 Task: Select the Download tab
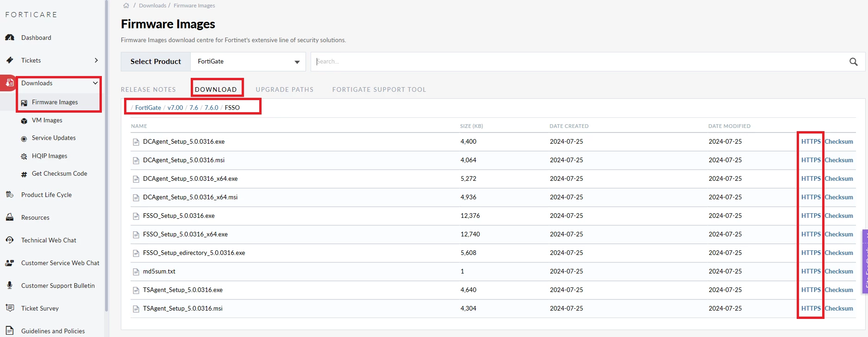coord(216,89)
